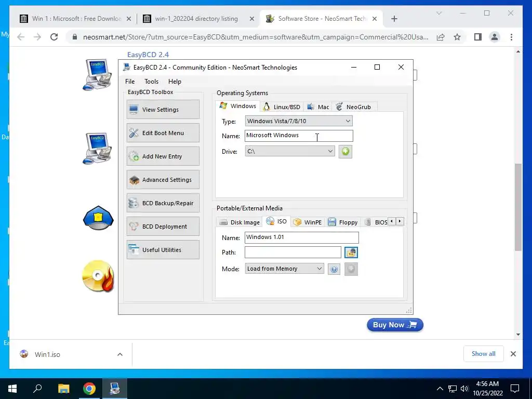Click Chrome icon in taskbar
Viewport: 532px width, 399px height.
[89, 389]
